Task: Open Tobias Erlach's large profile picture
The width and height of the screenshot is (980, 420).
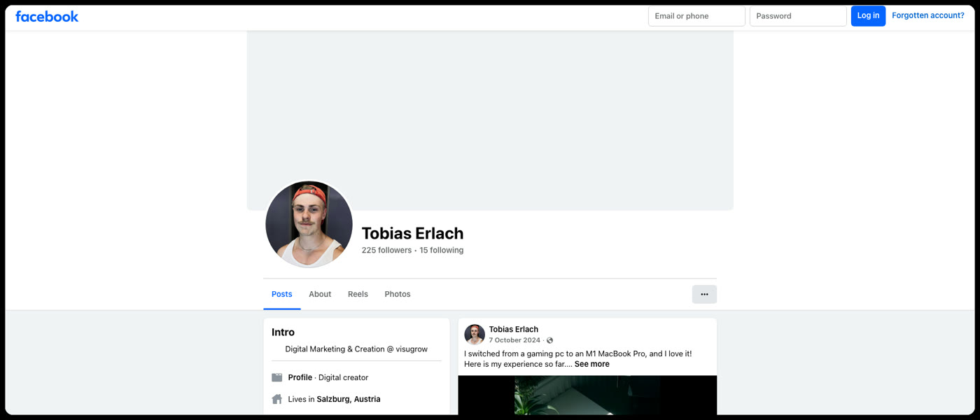Action: (x=309, y=224)
